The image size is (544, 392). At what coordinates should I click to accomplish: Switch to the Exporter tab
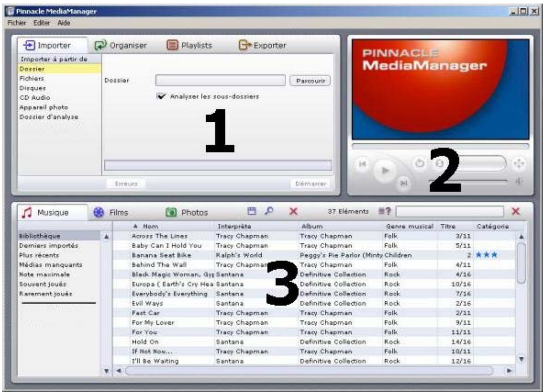(263, 45)
